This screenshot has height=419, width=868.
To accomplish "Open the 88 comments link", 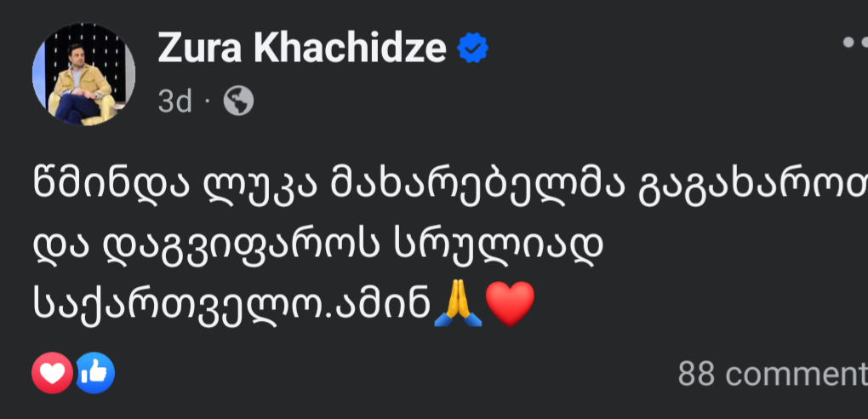I will pyautogui.click(x=772, y=374).
